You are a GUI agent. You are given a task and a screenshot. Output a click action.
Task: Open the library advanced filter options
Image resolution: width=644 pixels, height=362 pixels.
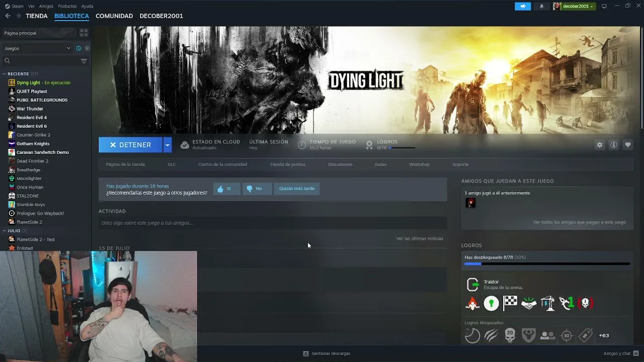[x=84, y=61]
